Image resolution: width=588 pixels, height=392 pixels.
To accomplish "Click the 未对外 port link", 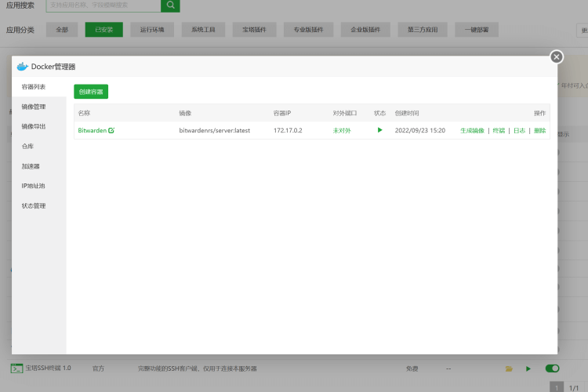I will click(342, 131).
